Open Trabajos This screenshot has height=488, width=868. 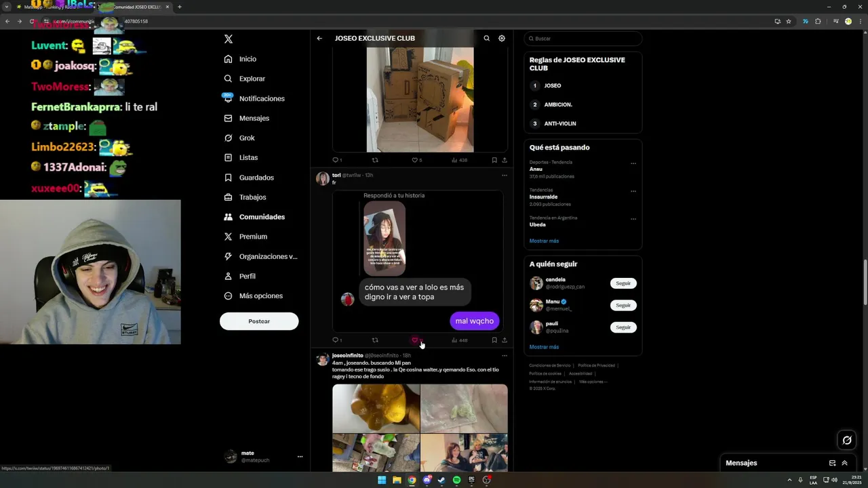(x=245, y=197)
